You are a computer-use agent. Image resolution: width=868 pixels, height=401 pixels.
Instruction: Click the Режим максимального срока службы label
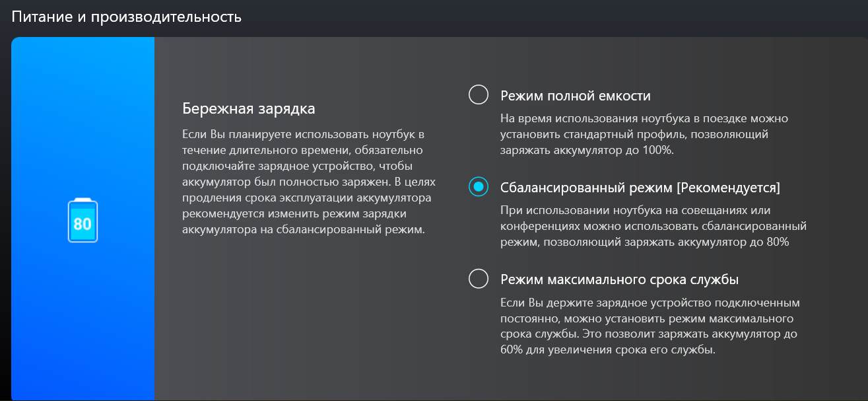coord(619,279)
